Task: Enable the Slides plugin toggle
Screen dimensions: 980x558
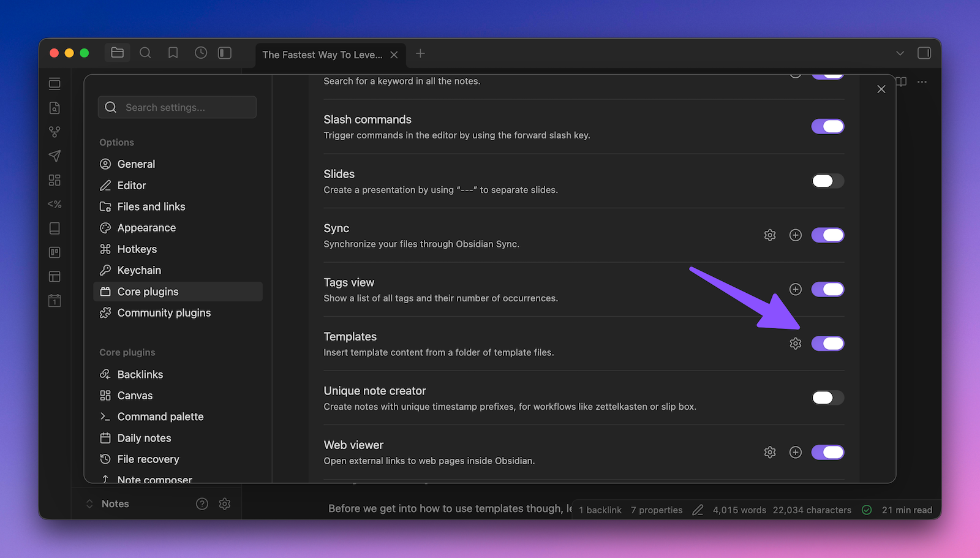Action: click(827, 181)
